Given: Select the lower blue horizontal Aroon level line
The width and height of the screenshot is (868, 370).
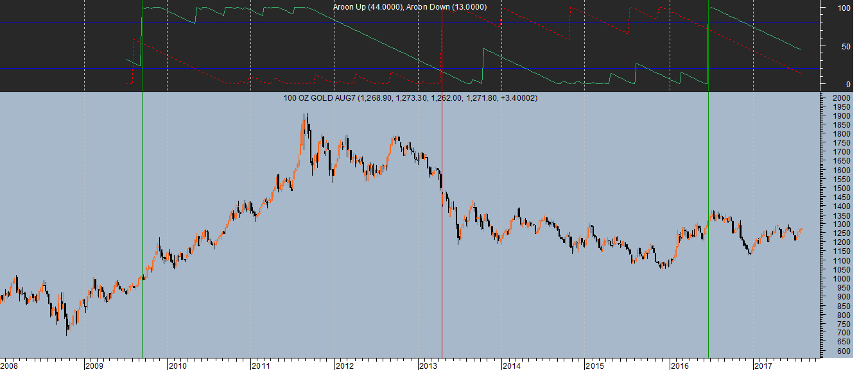Looking at the screenshot, I should tap(410, 68).
